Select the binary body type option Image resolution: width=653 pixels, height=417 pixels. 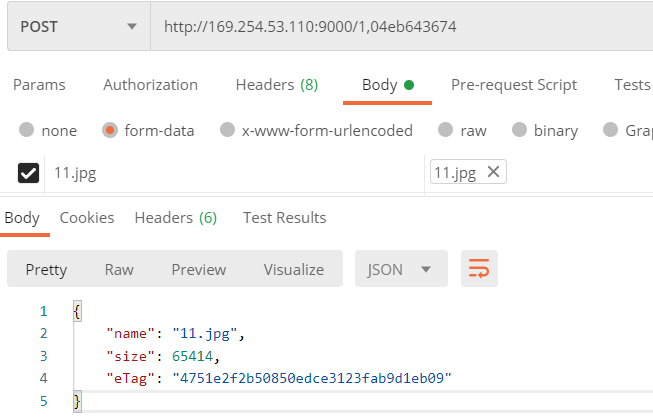[x=519, y=130]
